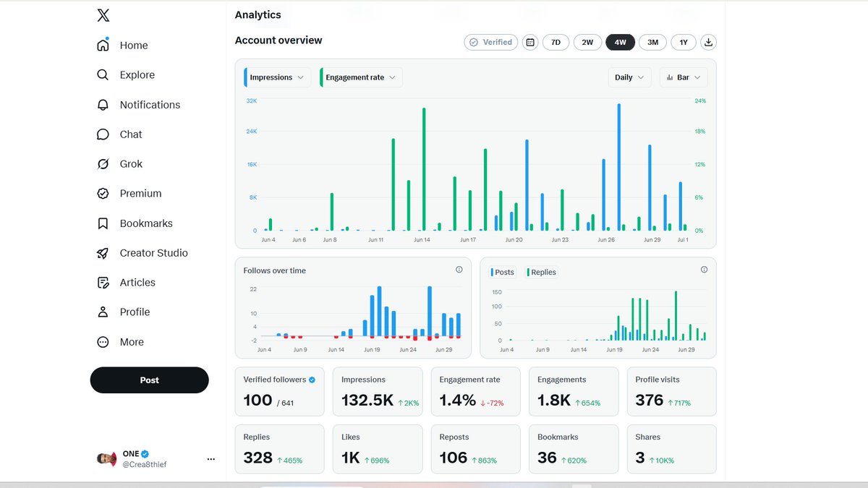
Task: Open Notifications bell icon
Action: click(x=103, y=105)
